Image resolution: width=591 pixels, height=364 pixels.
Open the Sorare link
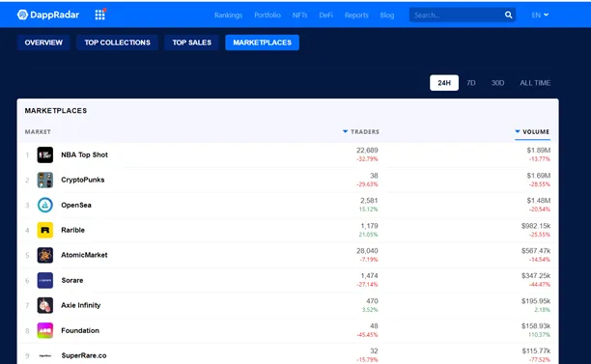click(x=72, y=280)
